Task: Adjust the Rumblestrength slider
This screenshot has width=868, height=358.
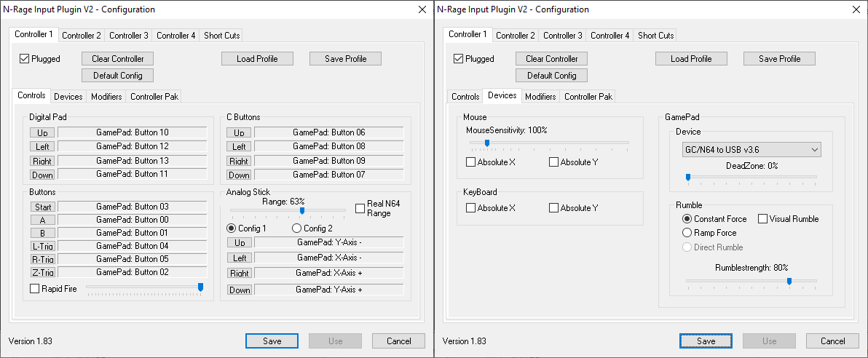Action: coord(789,281)
